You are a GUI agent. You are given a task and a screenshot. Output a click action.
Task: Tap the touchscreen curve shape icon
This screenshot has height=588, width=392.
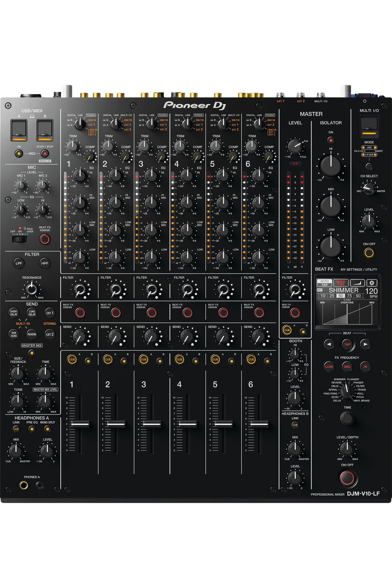[x=357, y=283]
